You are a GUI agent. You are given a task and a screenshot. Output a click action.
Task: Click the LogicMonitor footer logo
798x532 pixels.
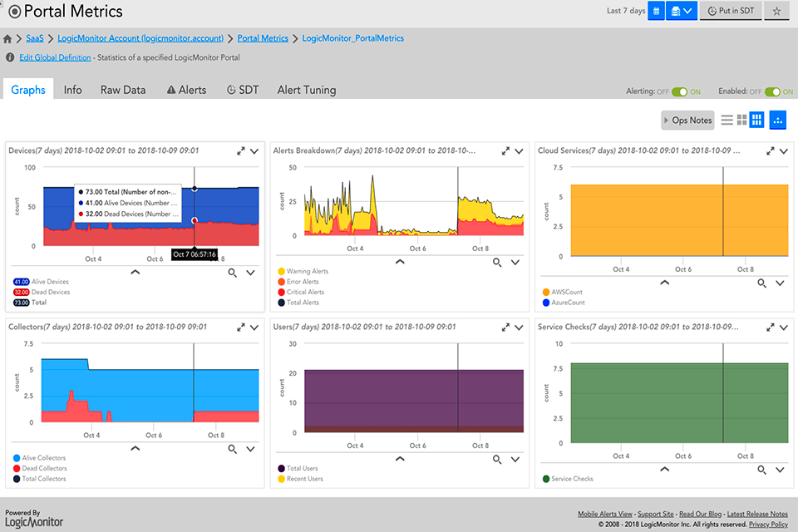coord(34,522)
